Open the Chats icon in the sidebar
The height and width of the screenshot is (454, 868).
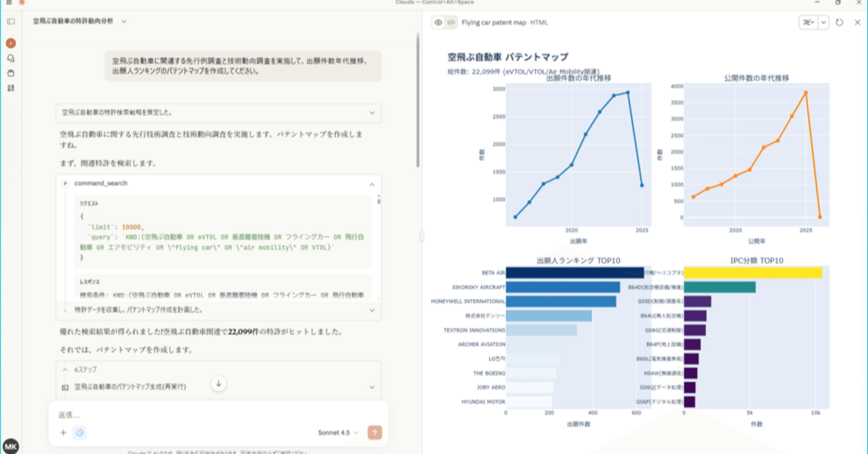(x=11, y=58)
